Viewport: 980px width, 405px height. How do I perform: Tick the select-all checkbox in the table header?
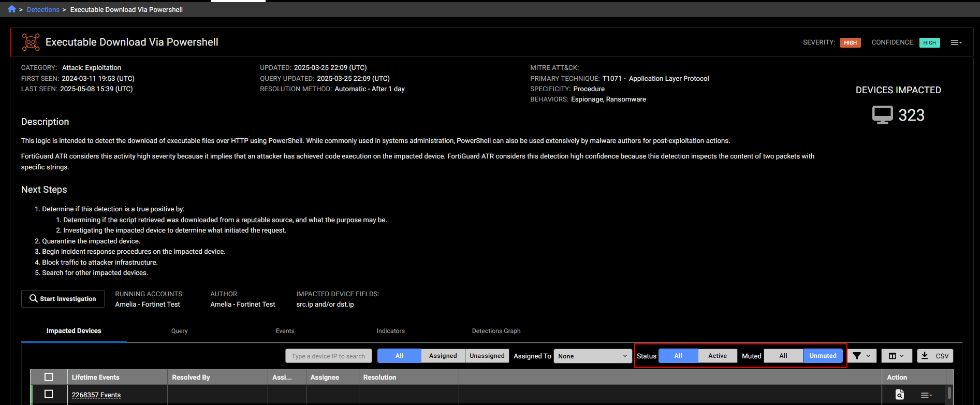[x=49, y=377]
